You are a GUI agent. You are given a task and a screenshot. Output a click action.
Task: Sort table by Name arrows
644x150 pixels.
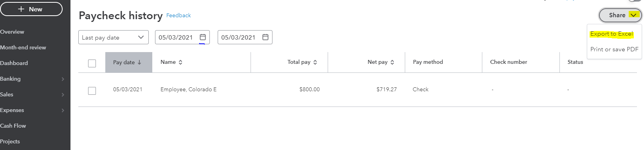(x=180, y=62)
